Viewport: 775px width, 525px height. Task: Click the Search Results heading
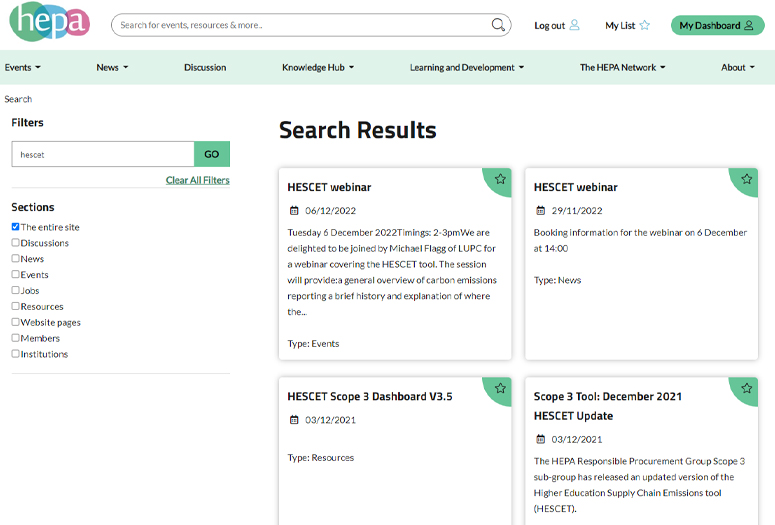[358, 130]
